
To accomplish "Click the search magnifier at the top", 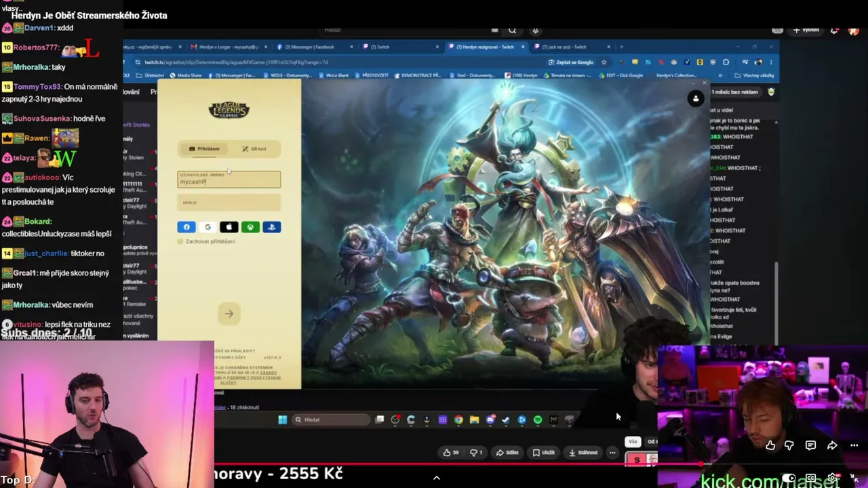I will (513, 30).
